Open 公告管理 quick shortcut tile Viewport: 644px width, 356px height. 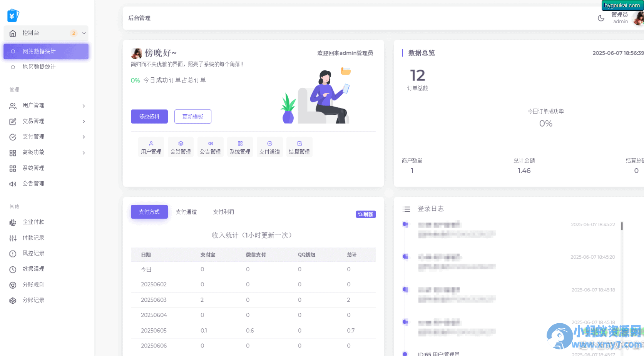(210, 147)
